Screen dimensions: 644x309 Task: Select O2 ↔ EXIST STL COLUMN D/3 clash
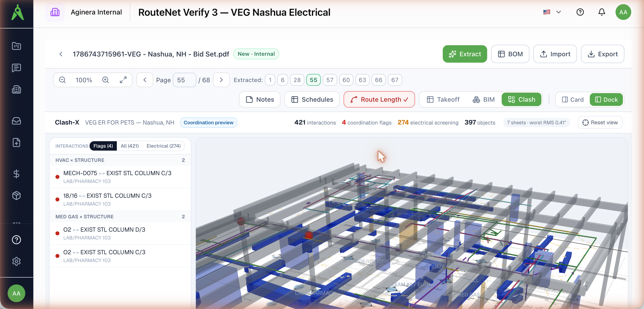[120, 233]
